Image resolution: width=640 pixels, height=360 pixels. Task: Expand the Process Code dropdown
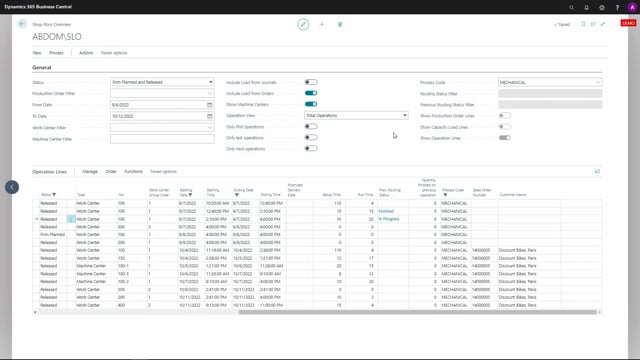pyautogui.click(x=550, y=82)
